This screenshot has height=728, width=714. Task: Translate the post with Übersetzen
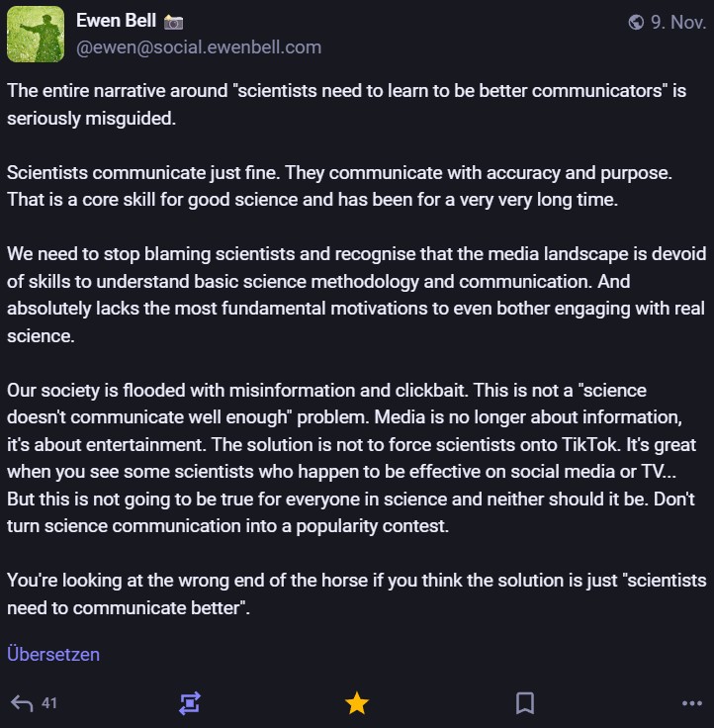(53, 654)
